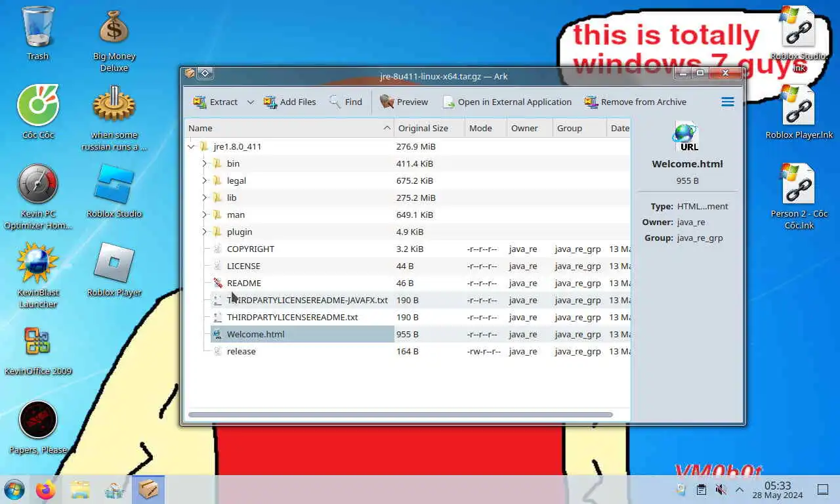Click Open in External Application
The image size is (840, 504).
click(507, 102)
